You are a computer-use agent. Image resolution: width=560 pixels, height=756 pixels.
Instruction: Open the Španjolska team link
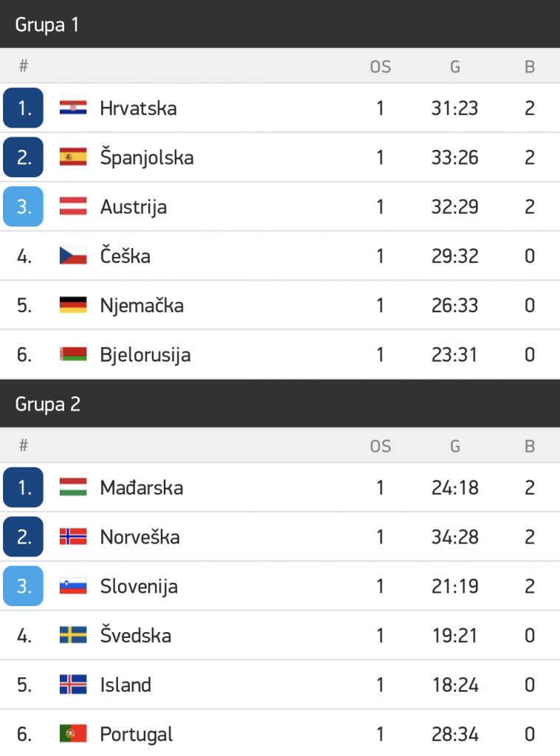point(147,157)
